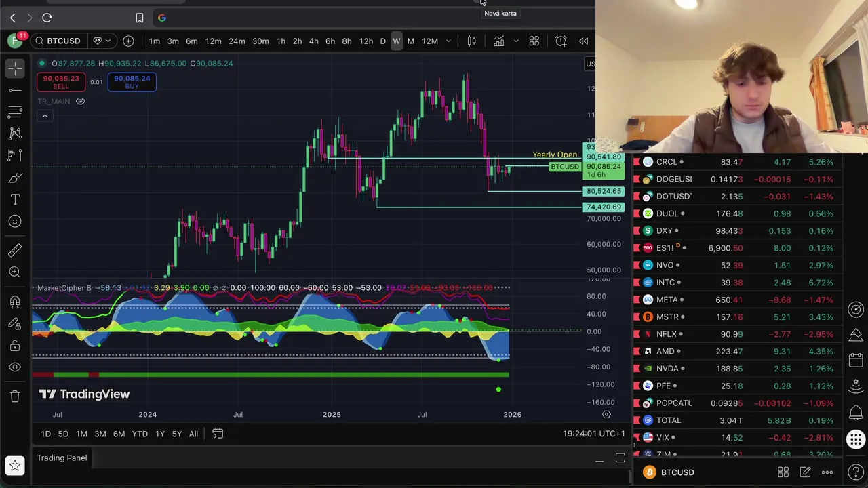868x488 pixels.
Task: Expand the time interval dropdown arrow
Action: pos(448,41)
